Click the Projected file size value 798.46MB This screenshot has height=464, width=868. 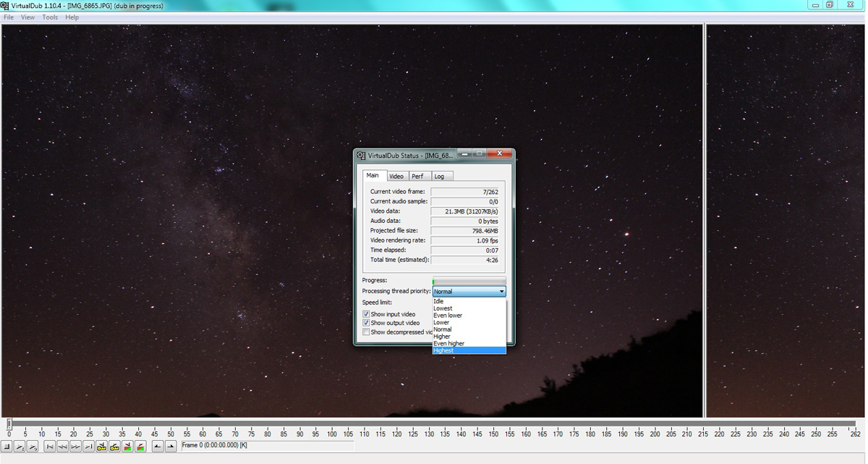click(465, 231)
